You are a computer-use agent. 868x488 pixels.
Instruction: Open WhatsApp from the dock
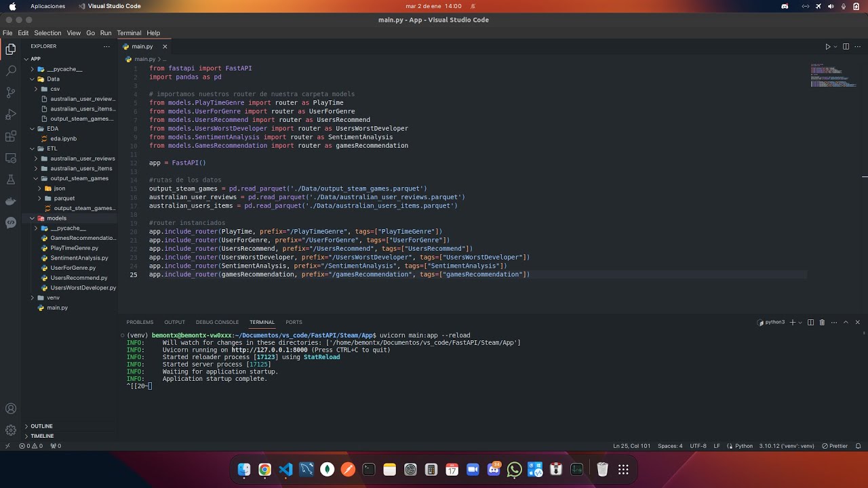515,469
